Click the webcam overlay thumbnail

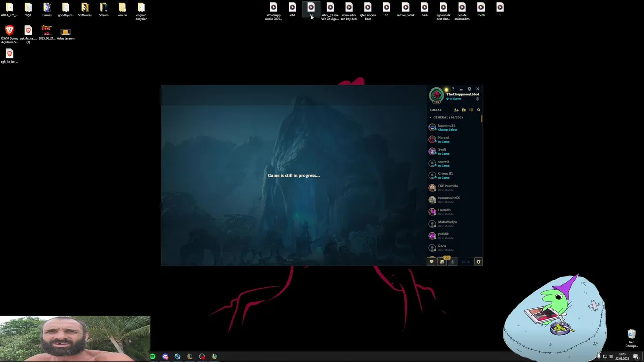[x=75, y=338]
